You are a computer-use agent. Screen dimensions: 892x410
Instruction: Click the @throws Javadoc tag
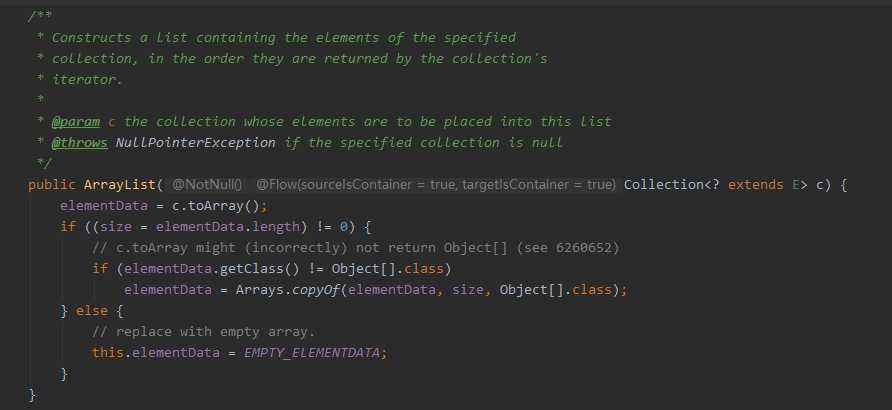click(80, 143)
